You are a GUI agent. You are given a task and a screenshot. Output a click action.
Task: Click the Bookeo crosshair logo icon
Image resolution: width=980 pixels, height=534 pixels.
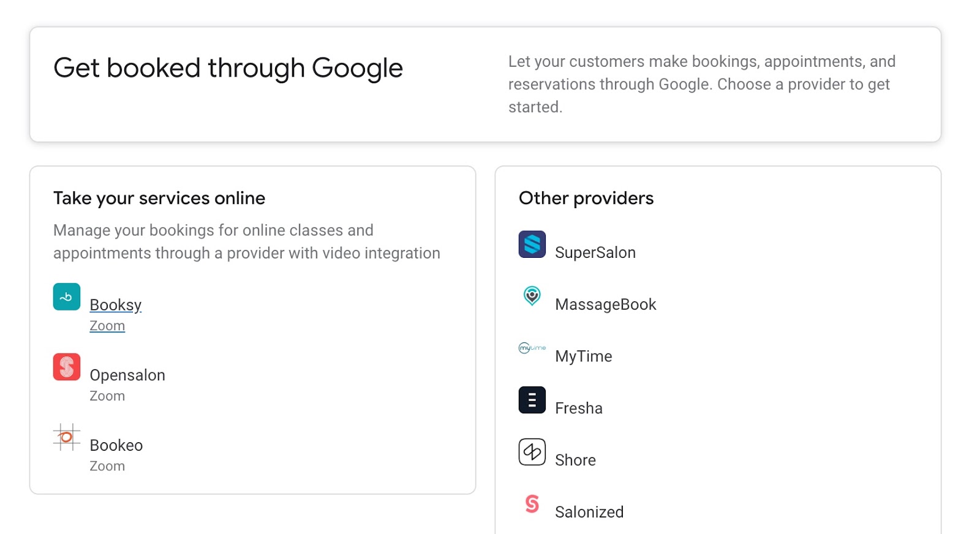click(67, 437)
